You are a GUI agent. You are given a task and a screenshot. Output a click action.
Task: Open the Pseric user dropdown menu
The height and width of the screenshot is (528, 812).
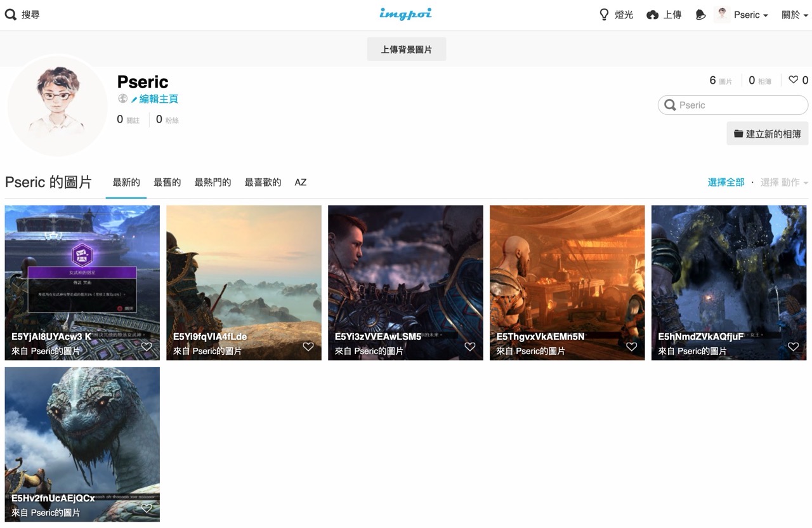tap(751, 15)
